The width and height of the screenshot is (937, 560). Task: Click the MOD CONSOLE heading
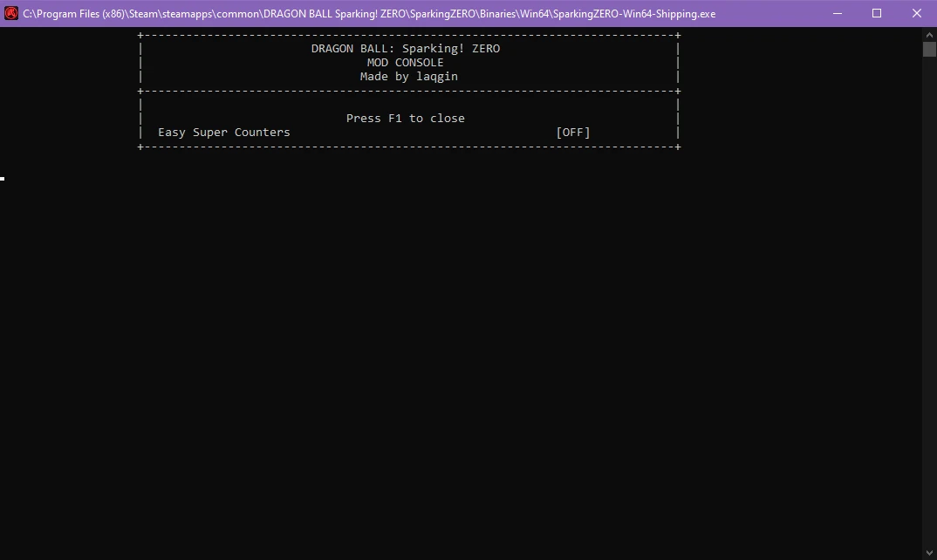point(405,62)
